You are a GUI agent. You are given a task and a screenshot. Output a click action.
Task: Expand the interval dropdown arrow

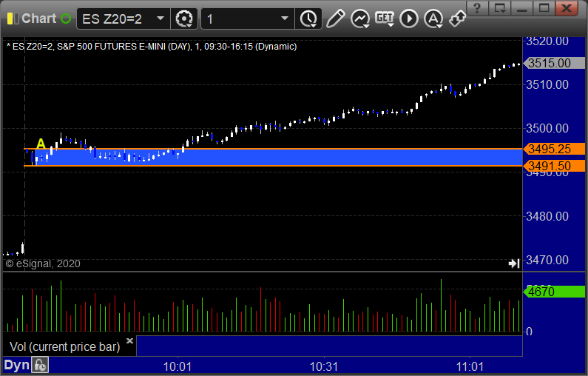click(285, 19)
